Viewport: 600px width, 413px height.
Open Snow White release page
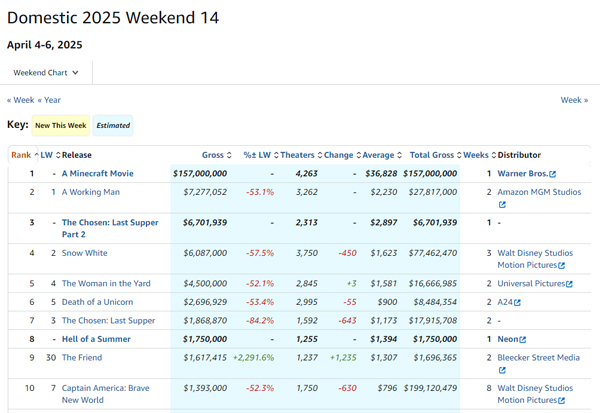coord(85,253)
